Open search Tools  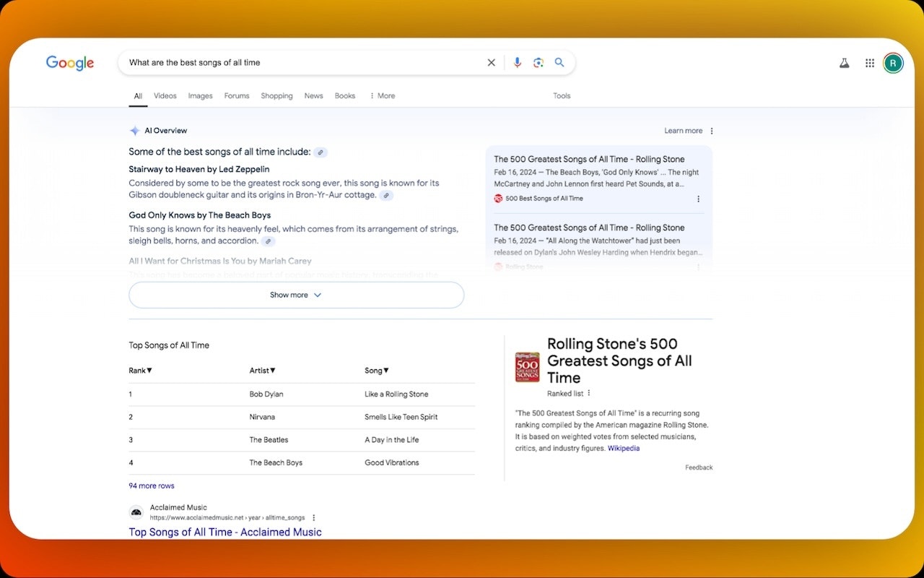pyautogui.click(x=562, y=96)
